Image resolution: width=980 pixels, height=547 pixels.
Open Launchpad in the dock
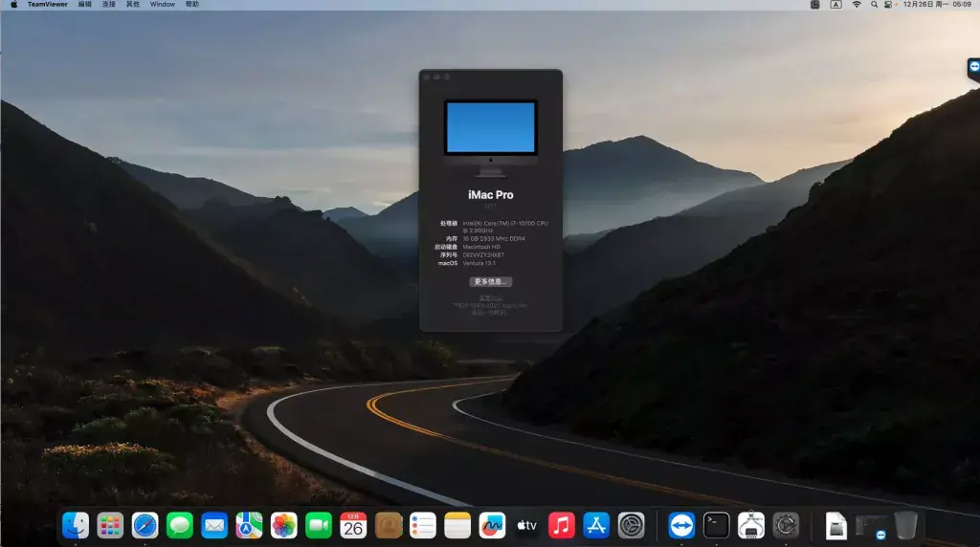point(110,525)
